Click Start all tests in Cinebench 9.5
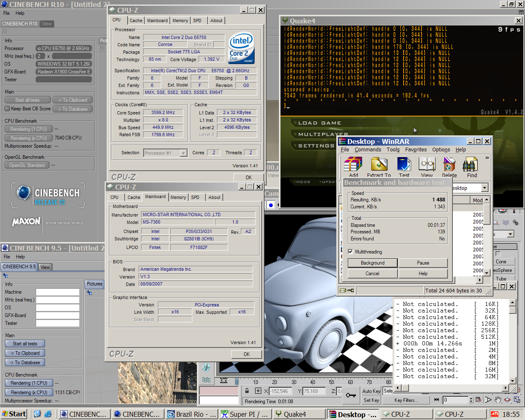525x420 pixels. coord(25,344)
